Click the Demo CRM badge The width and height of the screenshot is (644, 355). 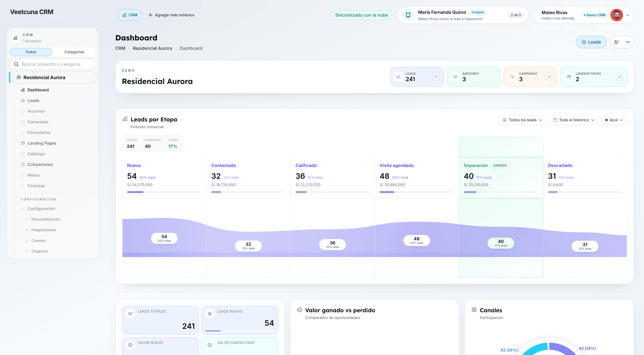pos(595,15)
